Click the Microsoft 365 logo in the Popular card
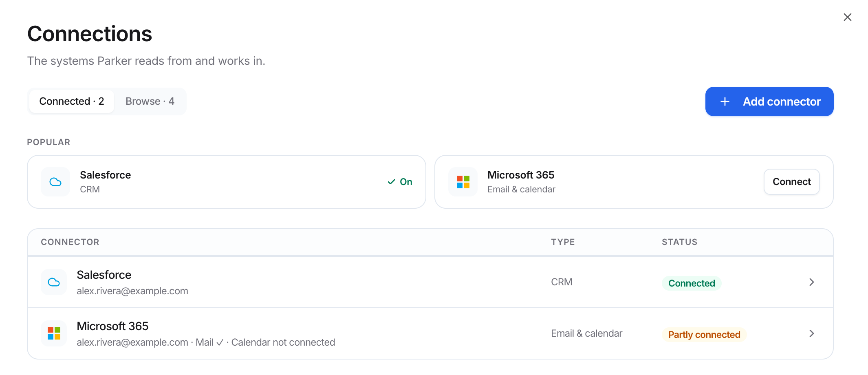The image size is (868, 375). [463, 182]
